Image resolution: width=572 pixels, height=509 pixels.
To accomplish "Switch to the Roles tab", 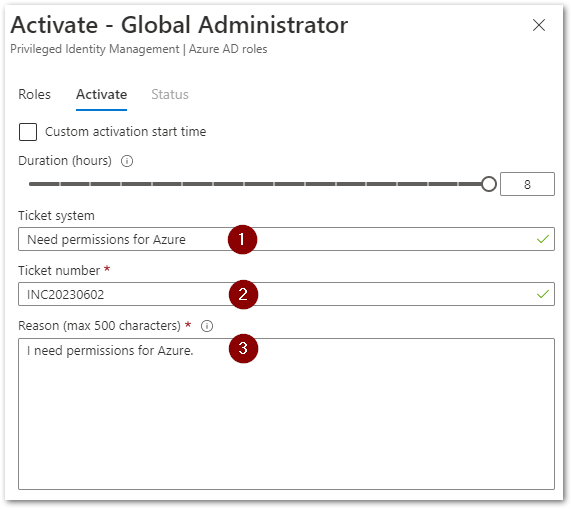I will point(34,95).
